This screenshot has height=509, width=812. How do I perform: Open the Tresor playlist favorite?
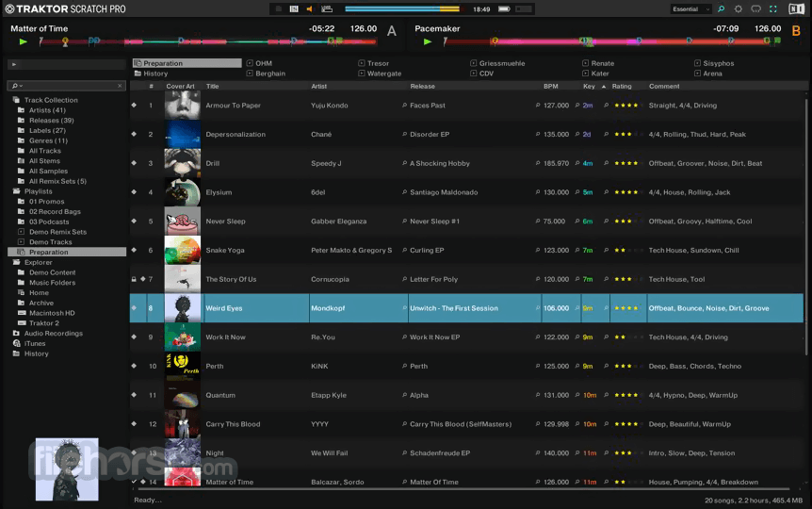(x=373, y=63)
